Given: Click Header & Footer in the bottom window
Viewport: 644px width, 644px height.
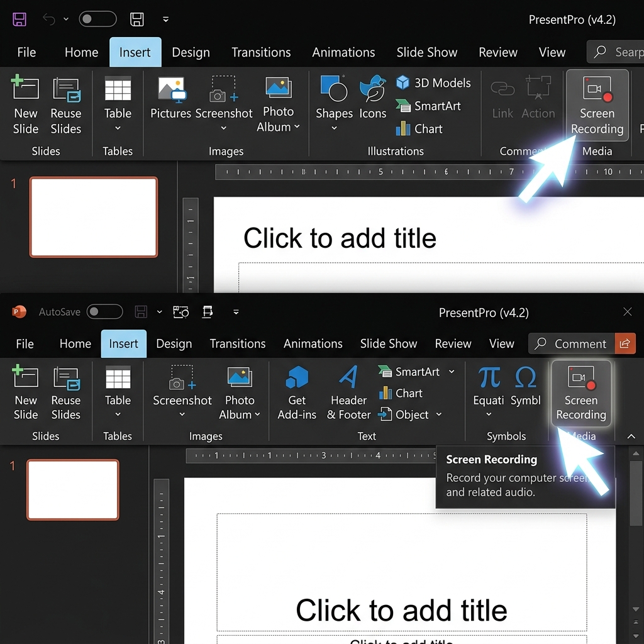Looking at the screenshot, I should (348, 392).
